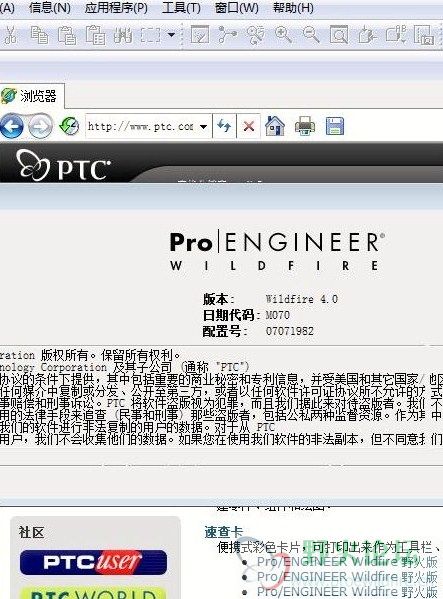Click the PTC user community banner
Screen dimensions: 443x599
pos(93,562)
